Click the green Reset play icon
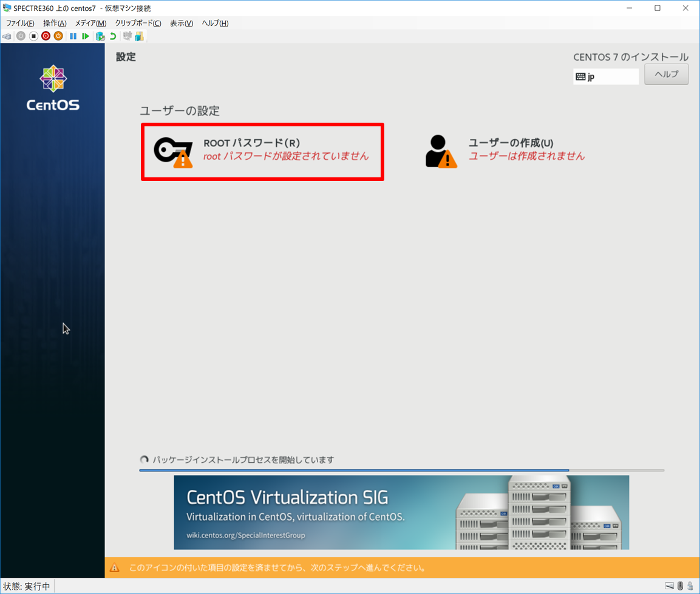 (85, 36)
